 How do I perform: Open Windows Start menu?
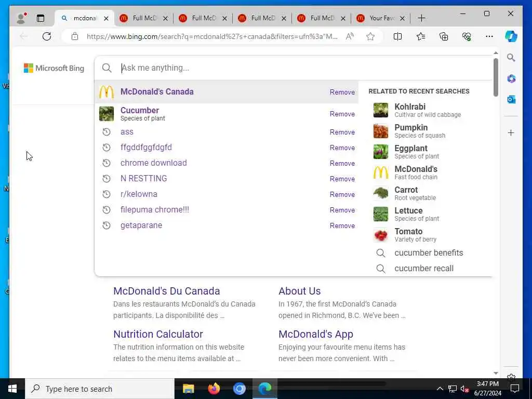12,389
